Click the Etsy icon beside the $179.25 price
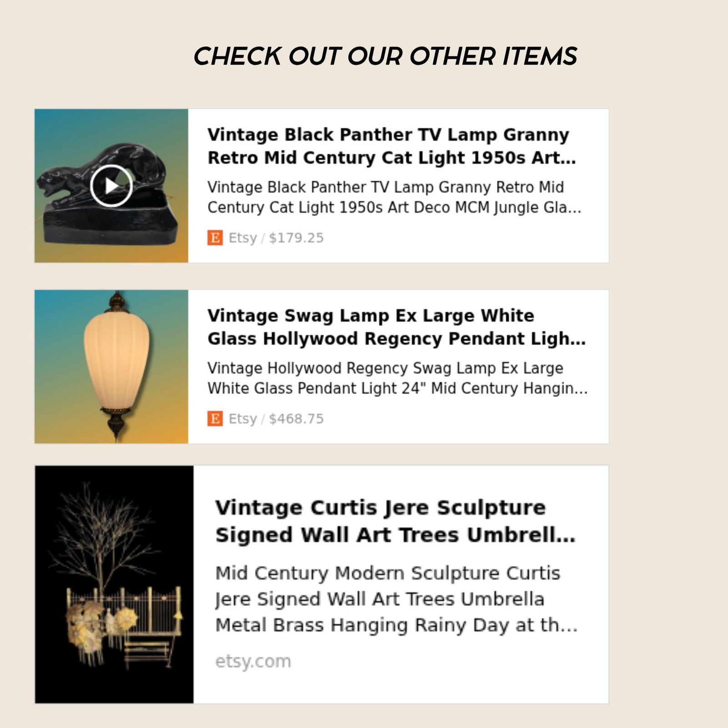This screenshot has width=728, height=728. pos(215,238)
